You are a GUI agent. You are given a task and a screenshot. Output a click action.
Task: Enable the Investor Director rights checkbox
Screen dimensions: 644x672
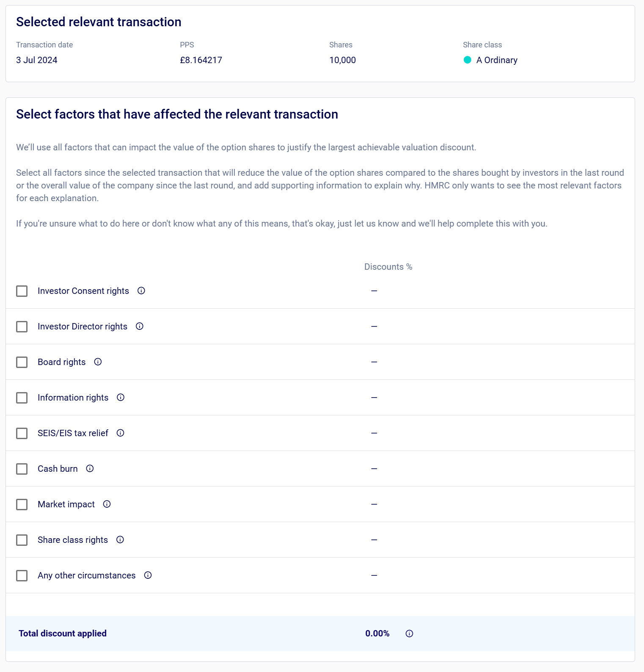point(22,327)
